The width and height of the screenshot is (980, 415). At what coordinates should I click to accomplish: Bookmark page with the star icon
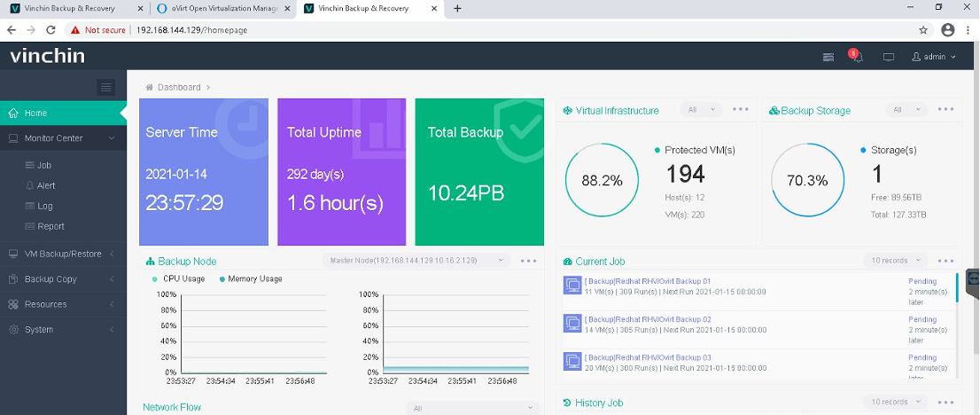[x=923, y=30]
